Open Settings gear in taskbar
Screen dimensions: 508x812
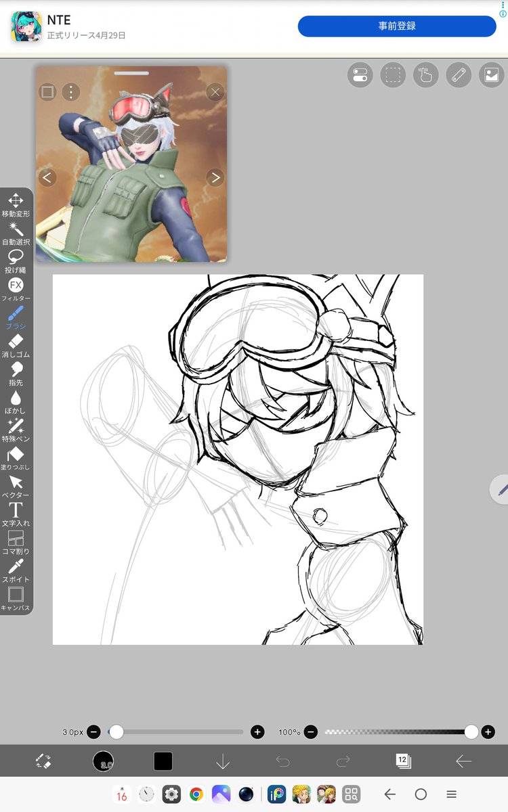click(x=171, y=794)
